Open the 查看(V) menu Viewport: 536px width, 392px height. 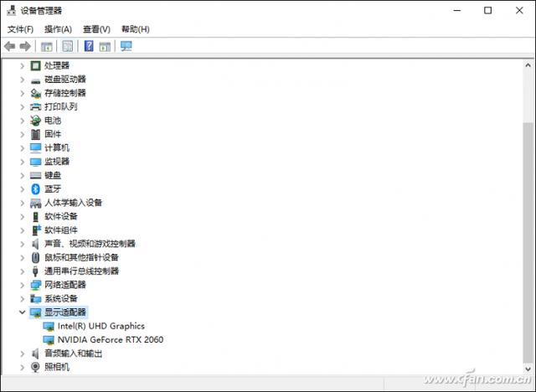(97, 29)
